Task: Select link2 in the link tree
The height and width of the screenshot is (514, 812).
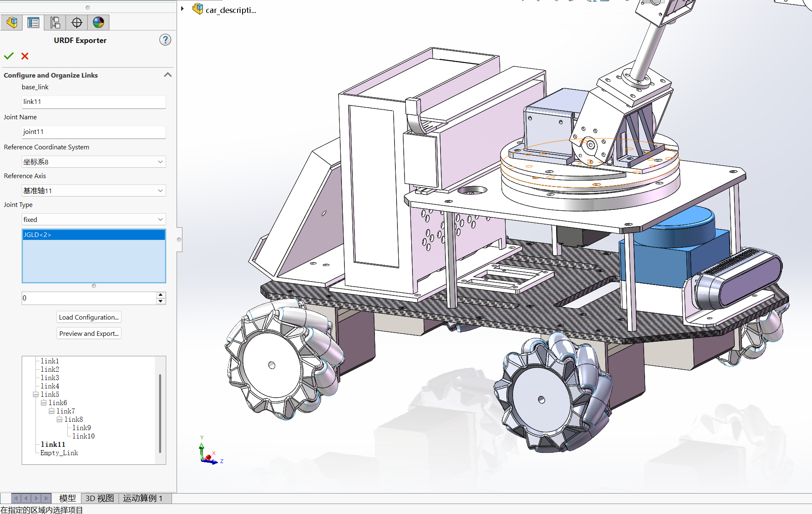Action: coord(50,369)
